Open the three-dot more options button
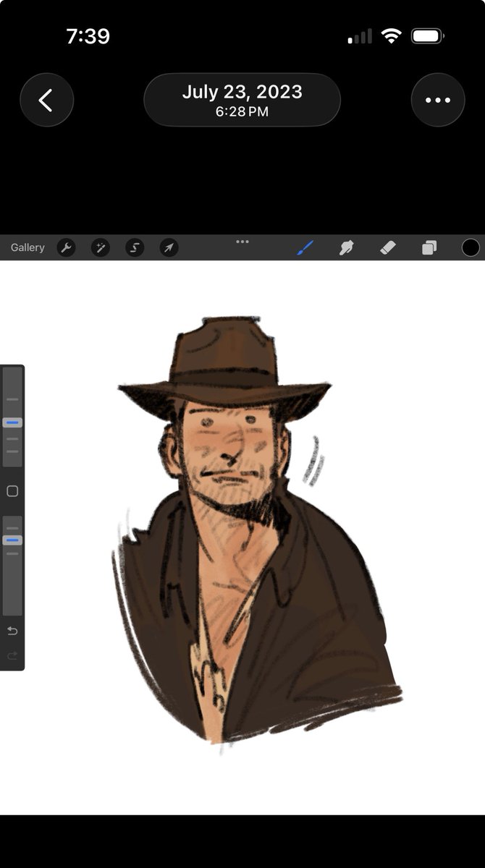The height and width of the screenshot is (868, 485). (x=438, y=100)
